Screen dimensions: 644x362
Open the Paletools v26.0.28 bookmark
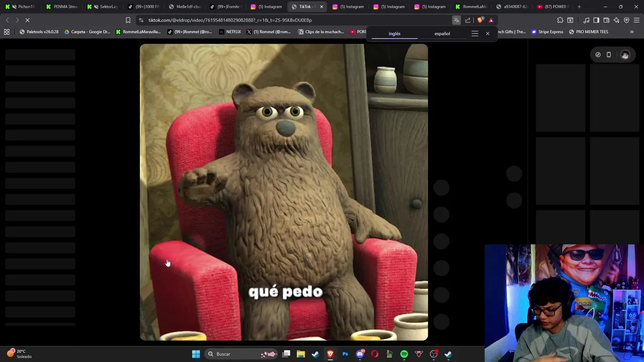tap(39, 32)
